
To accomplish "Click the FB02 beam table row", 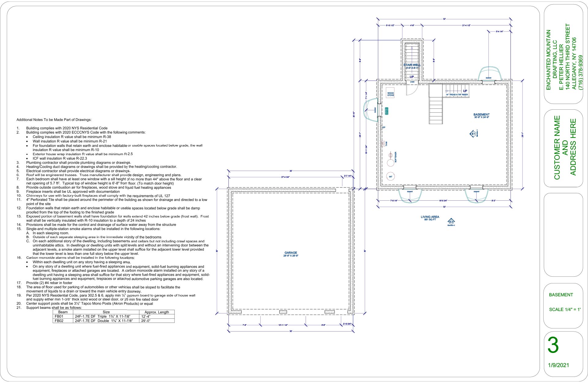I will pos(113,320).
